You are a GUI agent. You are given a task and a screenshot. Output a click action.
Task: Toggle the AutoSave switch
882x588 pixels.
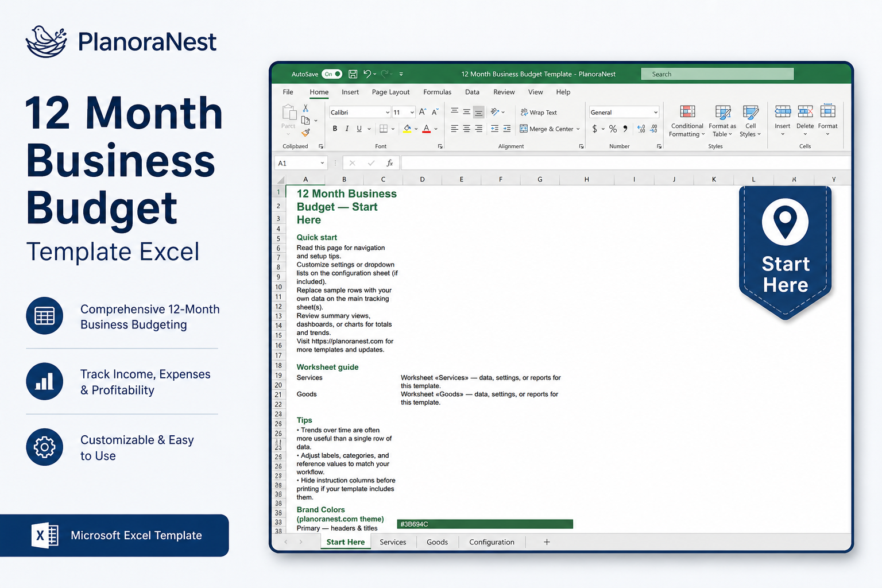tap(332, 74)
